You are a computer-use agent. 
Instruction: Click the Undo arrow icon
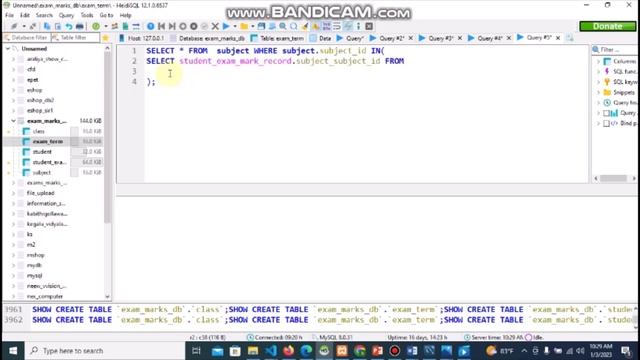(69, 26)
